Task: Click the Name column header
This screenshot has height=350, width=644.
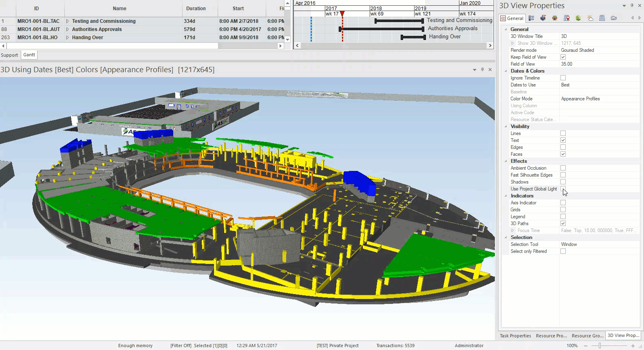Action: tap(119, 9)
